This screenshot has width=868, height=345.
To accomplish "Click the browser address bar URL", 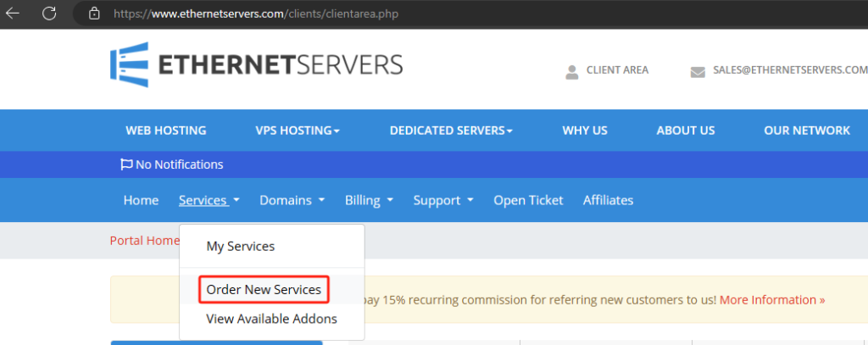I will tap(255, 14).
